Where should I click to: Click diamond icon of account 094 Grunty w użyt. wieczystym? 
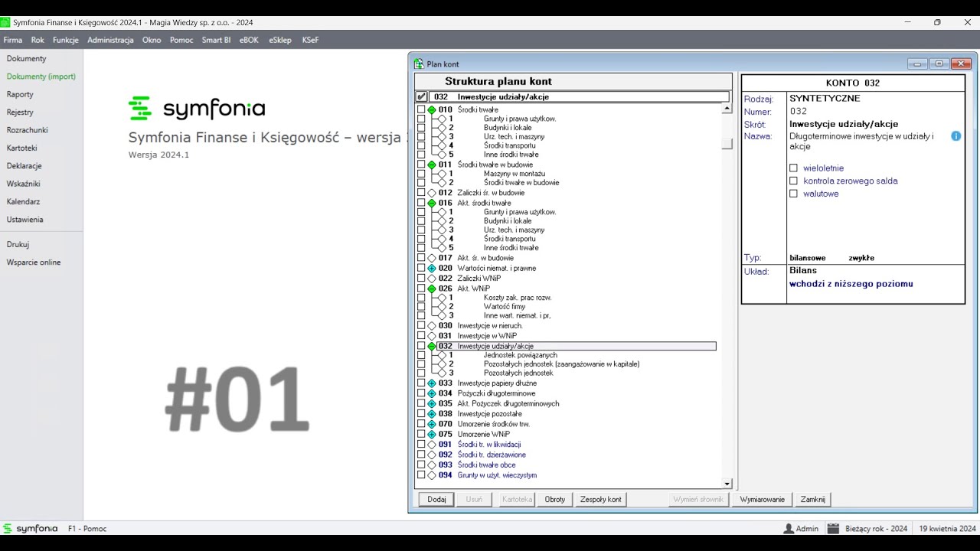[x=432, y=475]
